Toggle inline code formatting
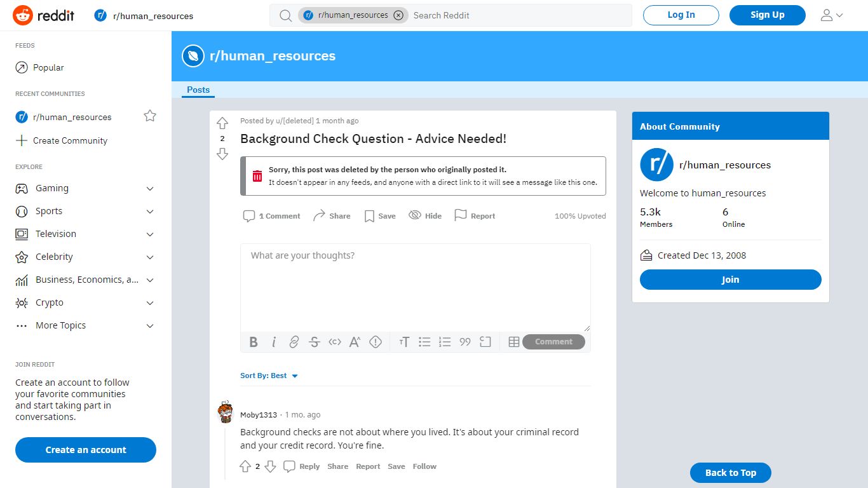The image size is (868, 488). pos(335,342)
